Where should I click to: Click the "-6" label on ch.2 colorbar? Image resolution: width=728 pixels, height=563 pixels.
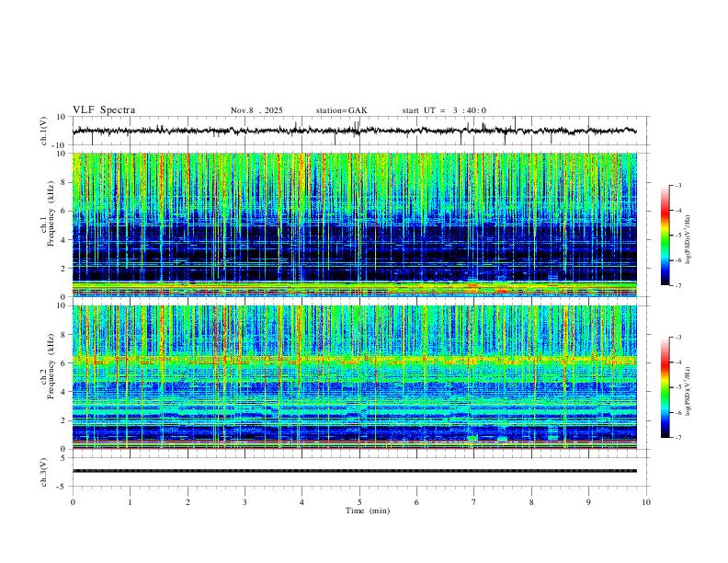(678, 412)
